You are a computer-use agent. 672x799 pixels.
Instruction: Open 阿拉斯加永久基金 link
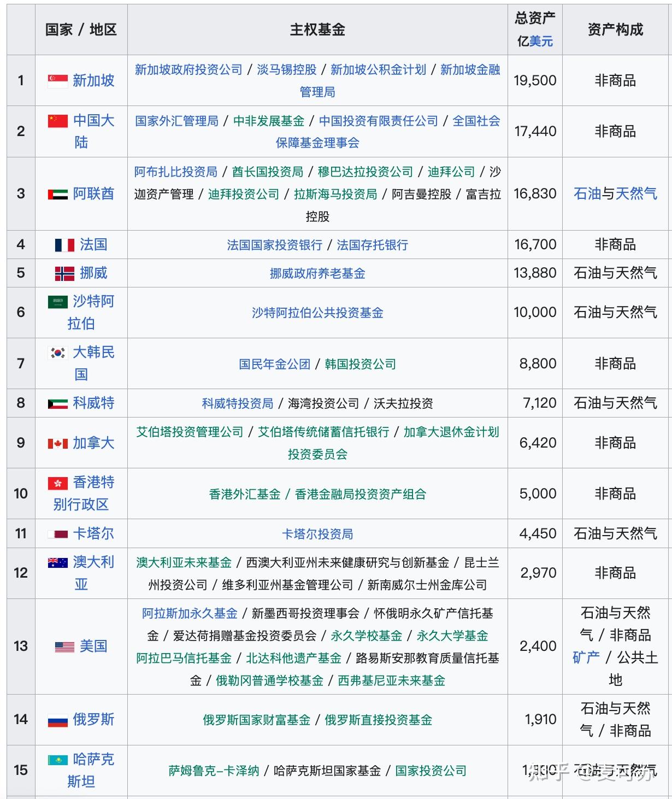(190, 614)
